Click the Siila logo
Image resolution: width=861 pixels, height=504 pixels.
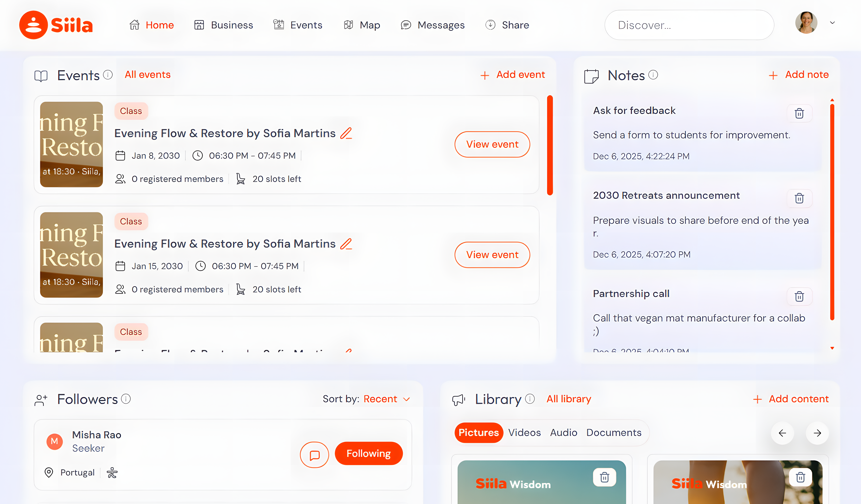coord(56,25)
